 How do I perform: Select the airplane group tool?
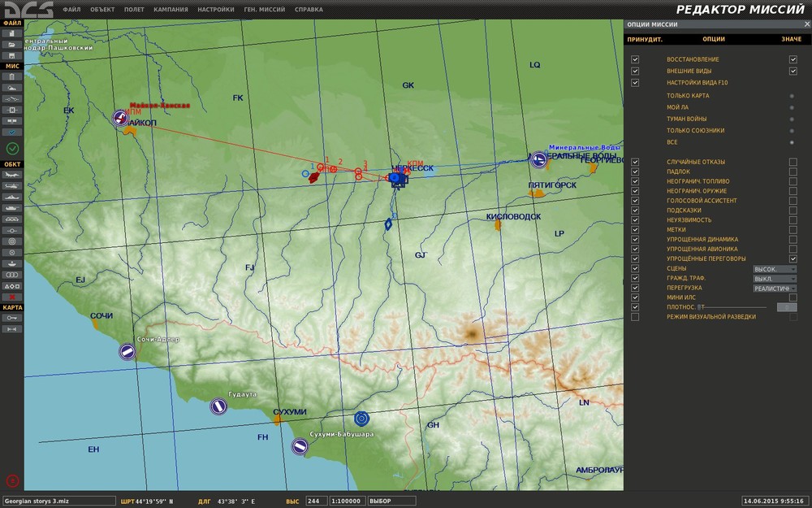pyautogui.click(x=12, y=176)
